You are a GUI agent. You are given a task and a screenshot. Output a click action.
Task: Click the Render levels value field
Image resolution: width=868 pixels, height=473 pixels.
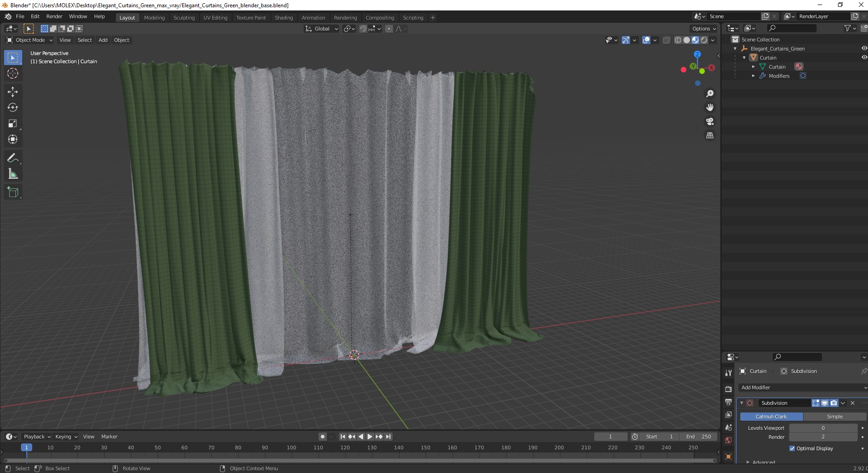pyautogui.click(x=823, y=437)
